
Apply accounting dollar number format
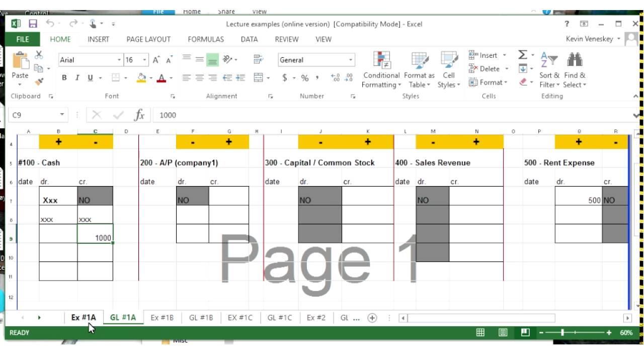pyautogui.click(x=285, y=77)
